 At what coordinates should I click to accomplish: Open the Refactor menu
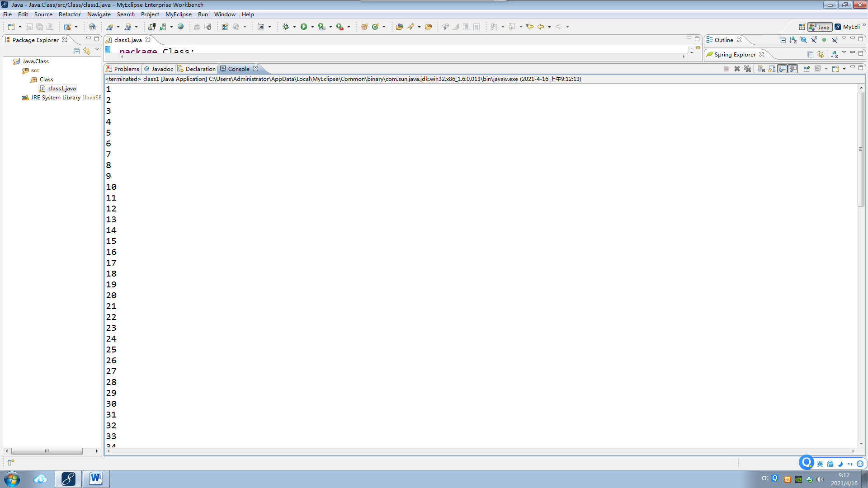70,14
